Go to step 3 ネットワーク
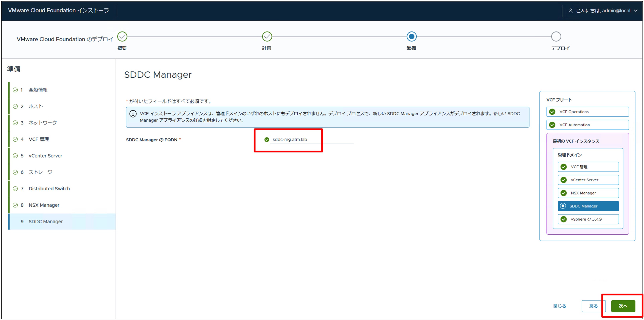644x320 pixels. pos(62,123)
